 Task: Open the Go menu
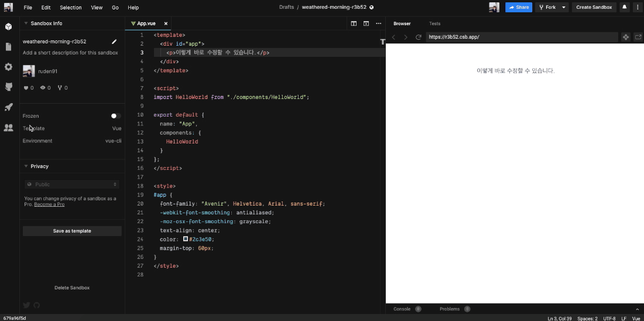coord(115,8)
